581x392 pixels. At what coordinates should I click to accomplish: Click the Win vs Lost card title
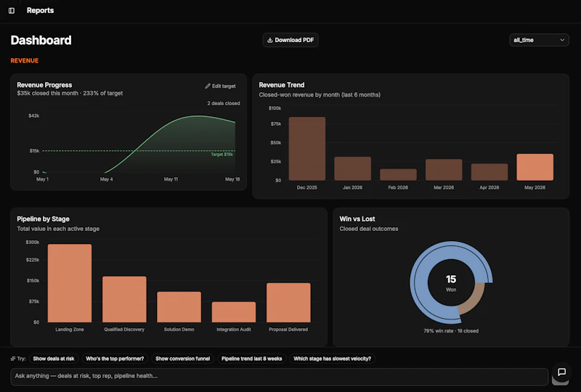[x=357, y=219]
